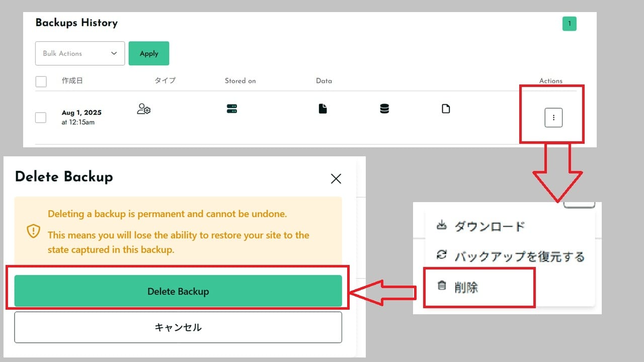Check the Aug 1, 2025 backup checkbox
The image size is (644, 362).
tap(41, 118)
